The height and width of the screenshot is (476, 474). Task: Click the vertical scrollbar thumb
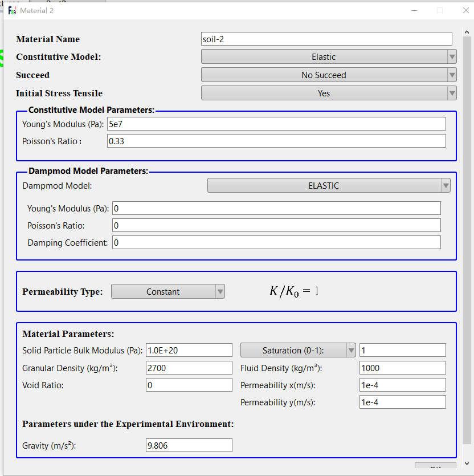point(467,240)
